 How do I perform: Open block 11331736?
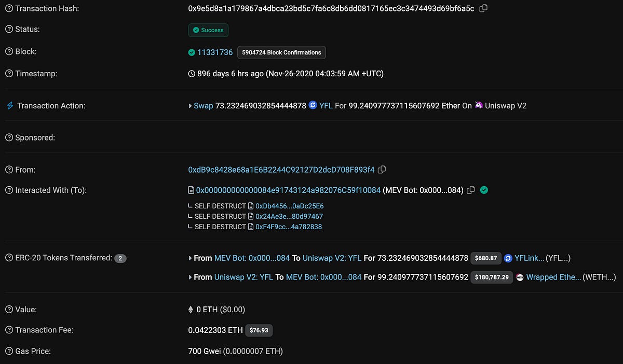click(x=215, y=52)
